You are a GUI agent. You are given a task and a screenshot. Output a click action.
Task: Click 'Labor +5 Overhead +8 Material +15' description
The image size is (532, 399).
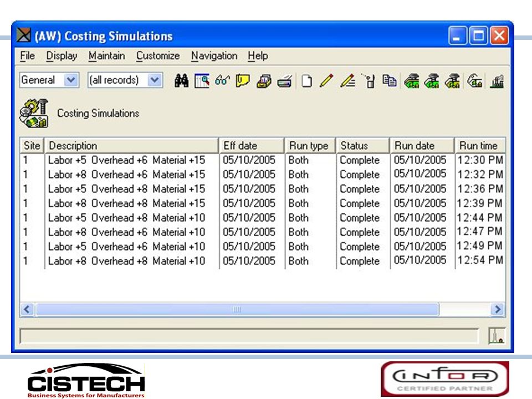126,189
